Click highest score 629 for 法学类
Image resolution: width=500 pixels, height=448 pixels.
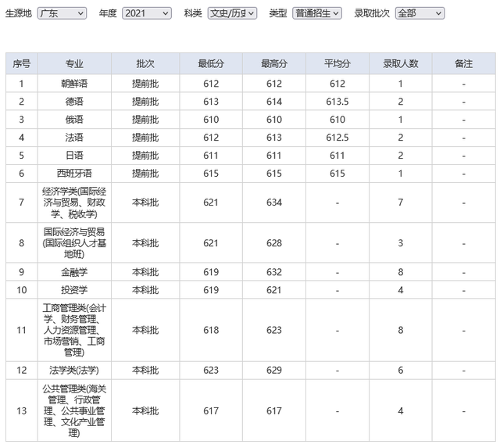coord(274,370)
